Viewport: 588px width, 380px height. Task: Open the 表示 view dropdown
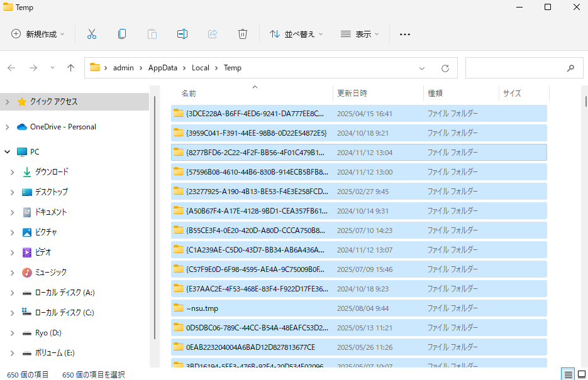coord(358,33)
